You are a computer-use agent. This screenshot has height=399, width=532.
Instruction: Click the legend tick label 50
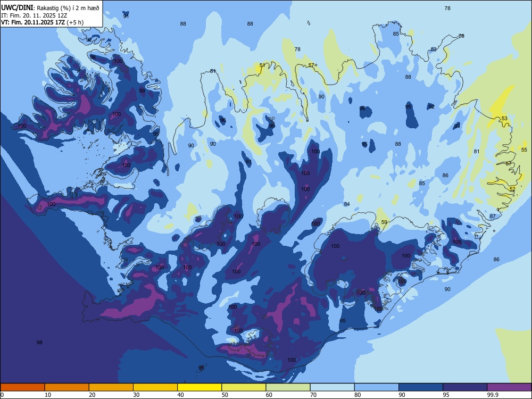click(225, 395)
